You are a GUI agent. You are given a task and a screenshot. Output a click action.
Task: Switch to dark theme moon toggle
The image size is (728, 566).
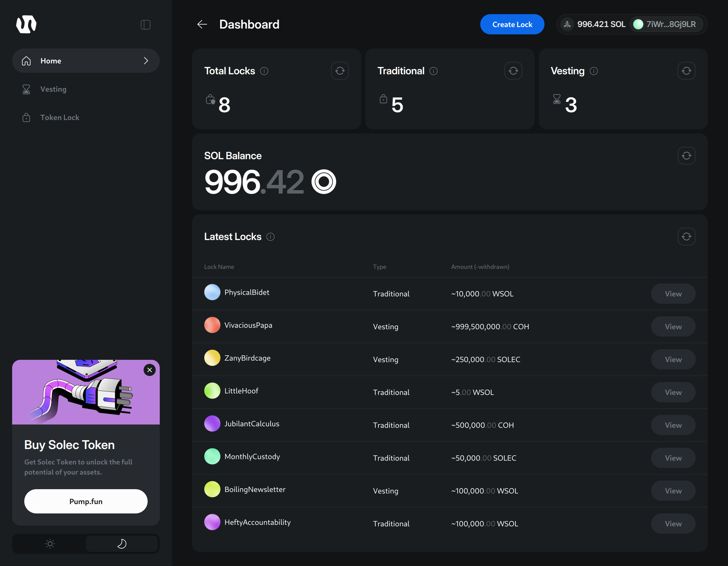click(122, 544)
